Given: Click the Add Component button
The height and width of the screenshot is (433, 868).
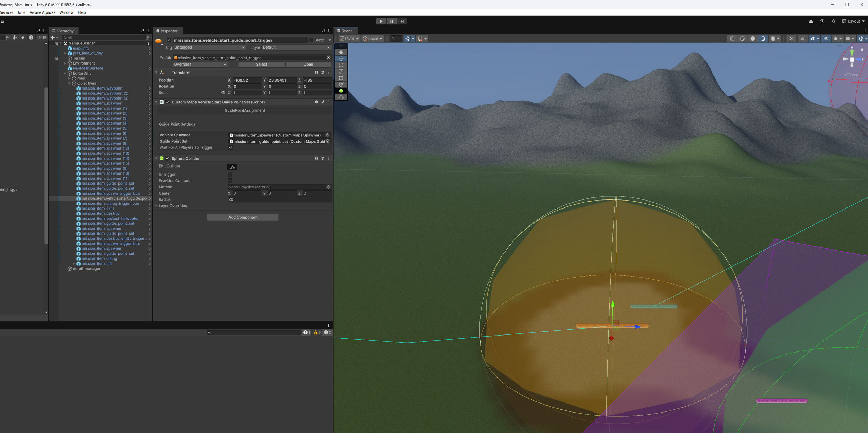Looking at the screenshot, I should click(x=243, y=217).
